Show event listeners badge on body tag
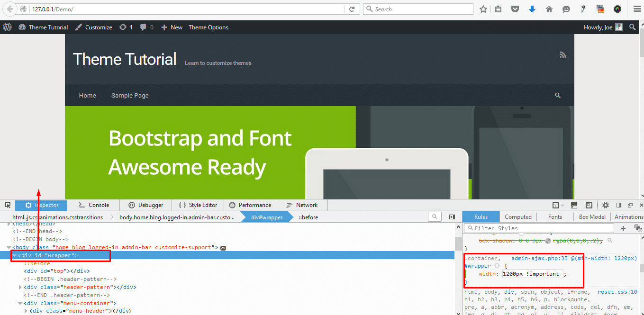Screen dimensions: 644x315 pyautogui.click(x=223, y=248)
